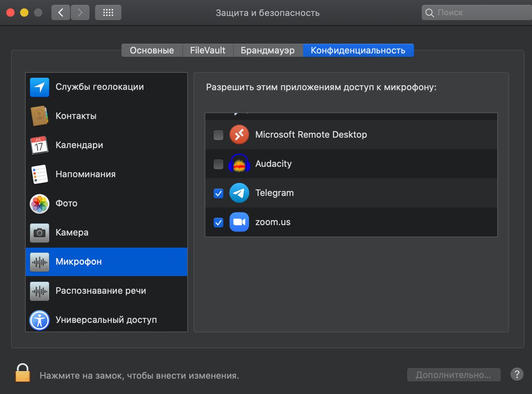Screen dimensions: 532x394
Task: Select Камера in the privacy list
Action: click(x=106, y=232)
